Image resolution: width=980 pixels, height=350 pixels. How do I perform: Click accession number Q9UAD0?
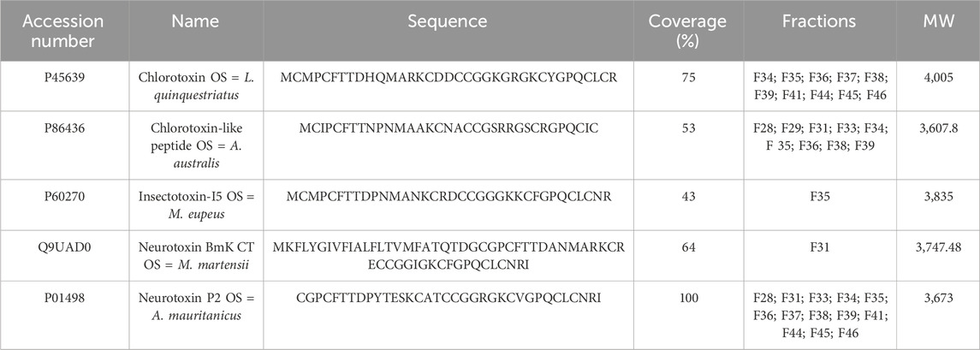pyautogui.click(x=64, y=248)
